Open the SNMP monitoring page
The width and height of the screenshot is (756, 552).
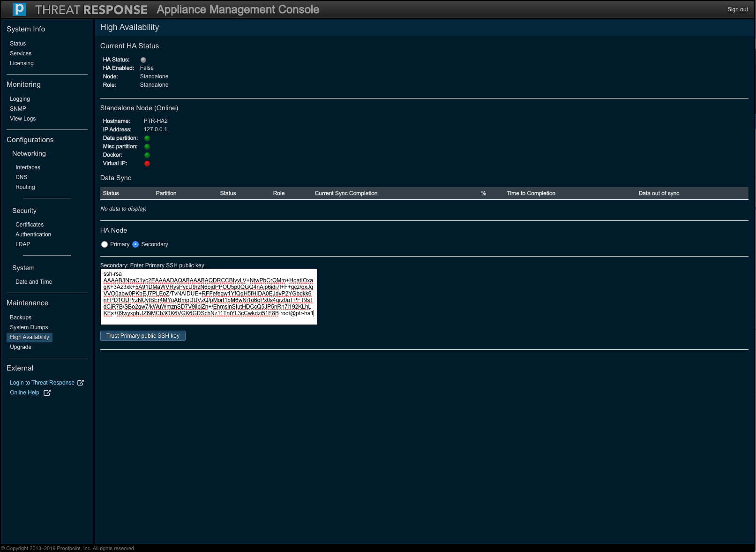tap(18, 109)
